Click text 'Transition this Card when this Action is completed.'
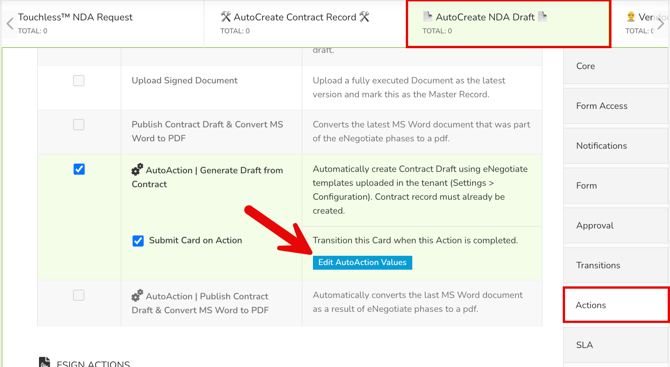Viewport: 670px width, 367px height. [x=415, y=240]
